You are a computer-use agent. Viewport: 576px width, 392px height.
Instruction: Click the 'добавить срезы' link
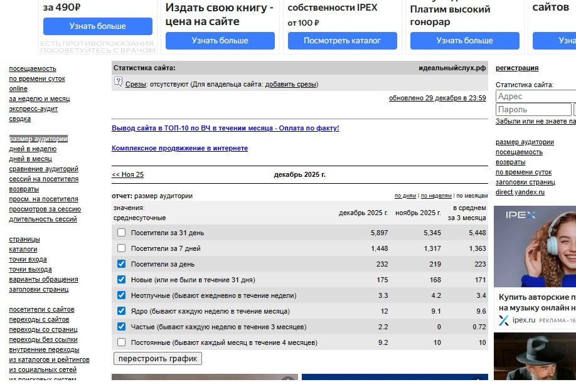291,84
